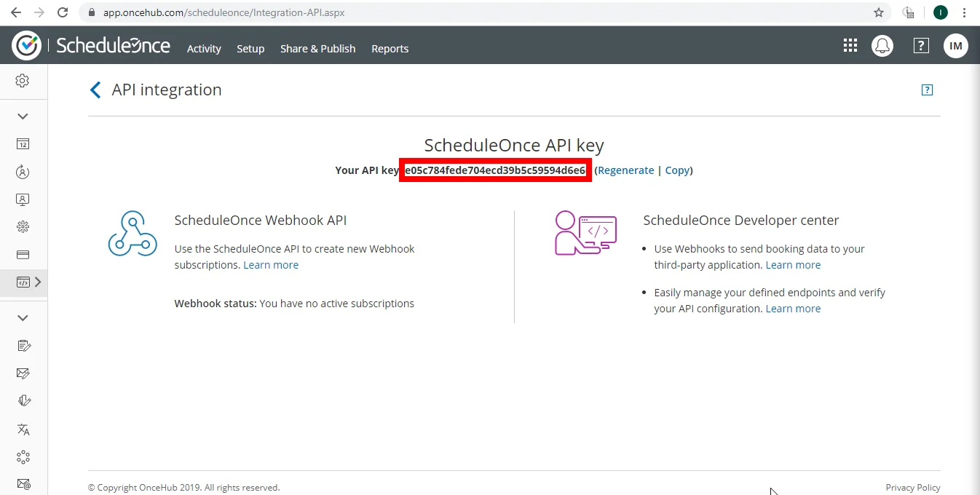Click the Regenerate link for the API key
This screenshot has height=495, width=980.
(626, 170)
